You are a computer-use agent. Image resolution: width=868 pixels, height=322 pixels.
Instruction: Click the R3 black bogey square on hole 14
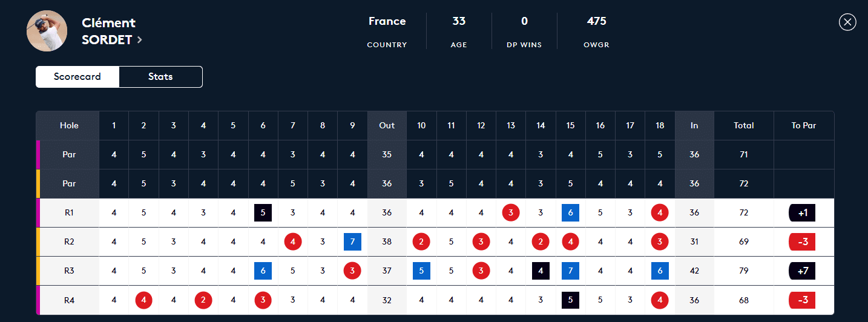coord(541,271)
